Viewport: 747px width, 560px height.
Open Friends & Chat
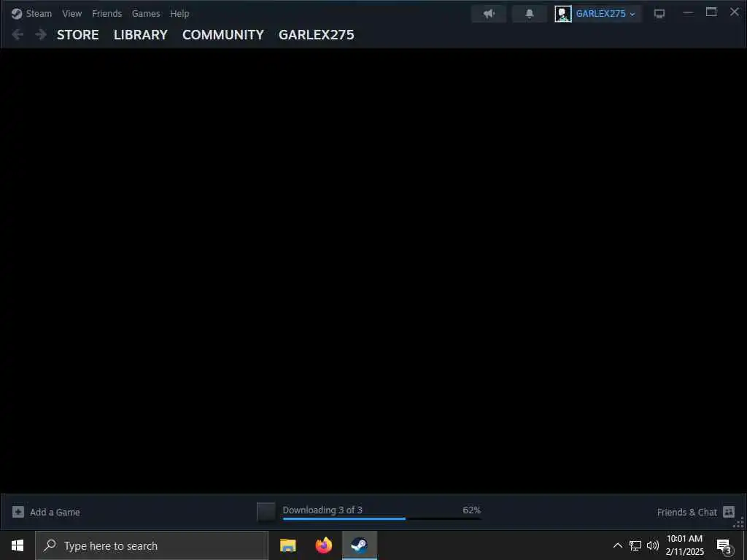pos(695,512)
